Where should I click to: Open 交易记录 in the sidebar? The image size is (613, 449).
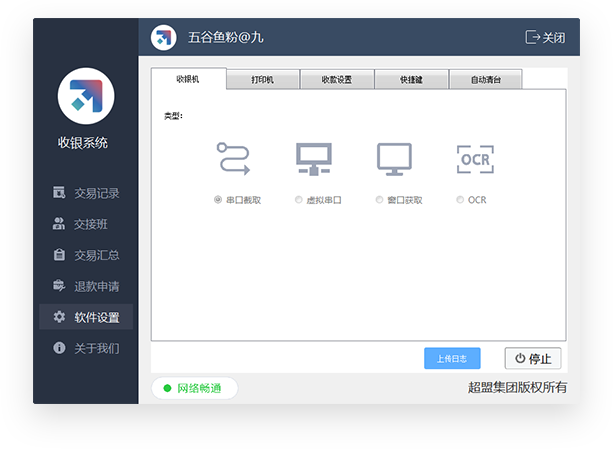(86, 193)
